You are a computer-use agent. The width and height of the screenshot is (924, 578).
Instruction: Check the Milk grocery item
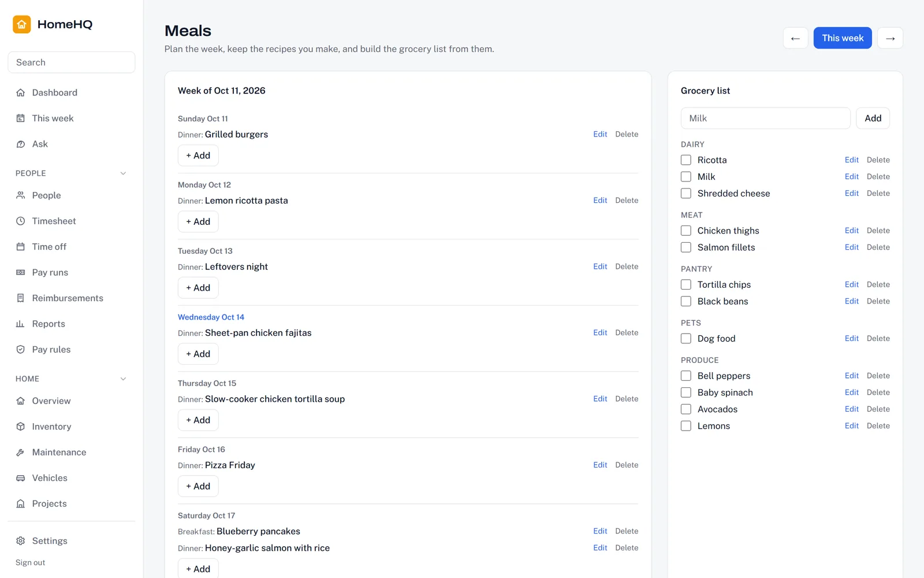pyautogui.click(x=686, y=177)
